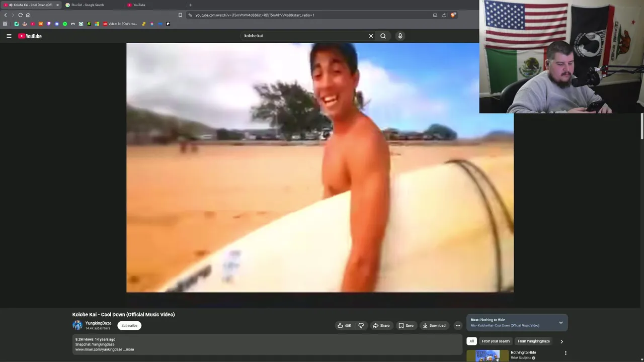Subscribe to YungkingDaze channel

pyautogui.click(x=129, y=325)
